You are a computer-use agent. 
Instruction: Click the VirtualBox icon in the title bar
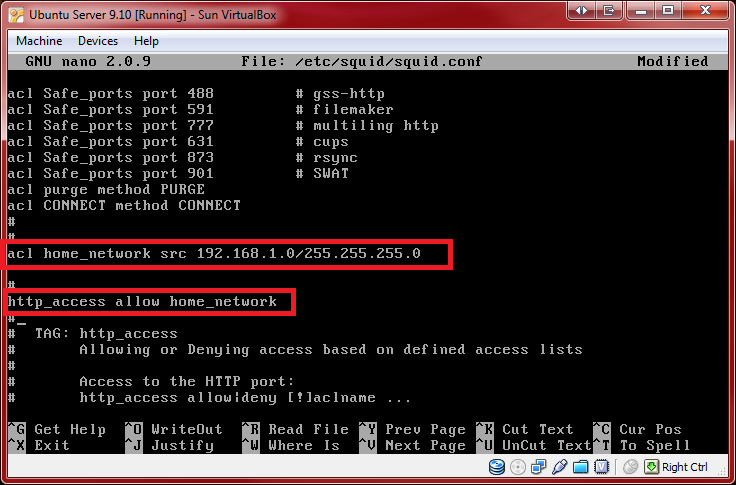(15, 15)
